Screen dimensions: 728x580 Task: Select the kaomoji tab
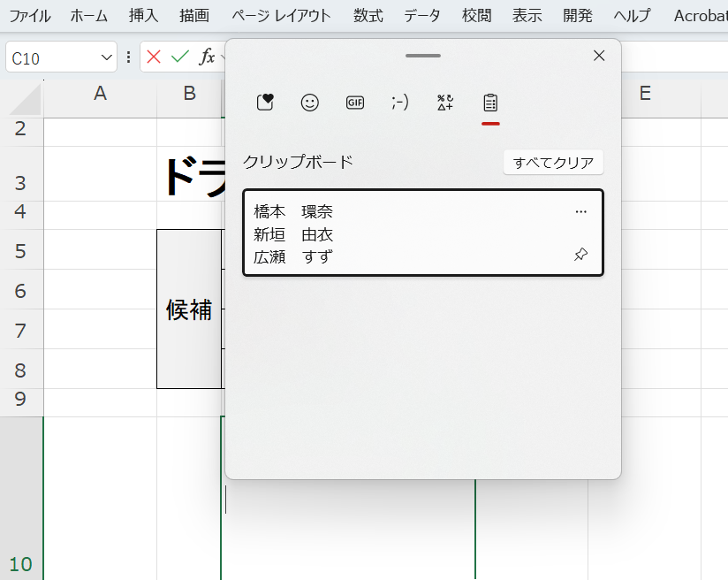point(400,103)
